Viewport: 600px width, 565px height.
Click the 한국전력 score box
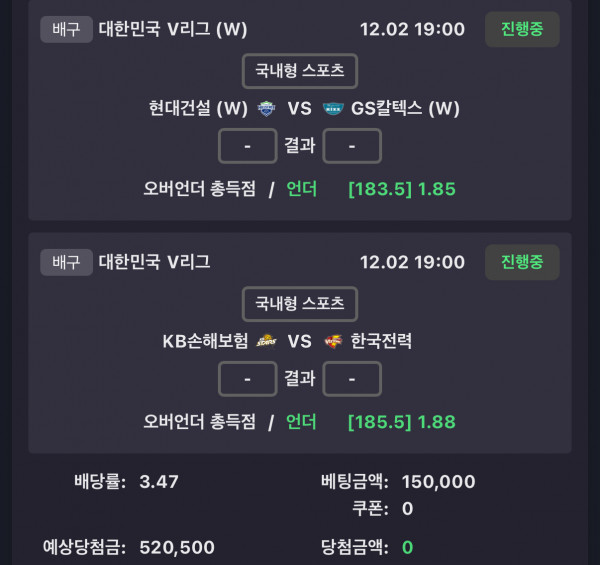(352, 378)
